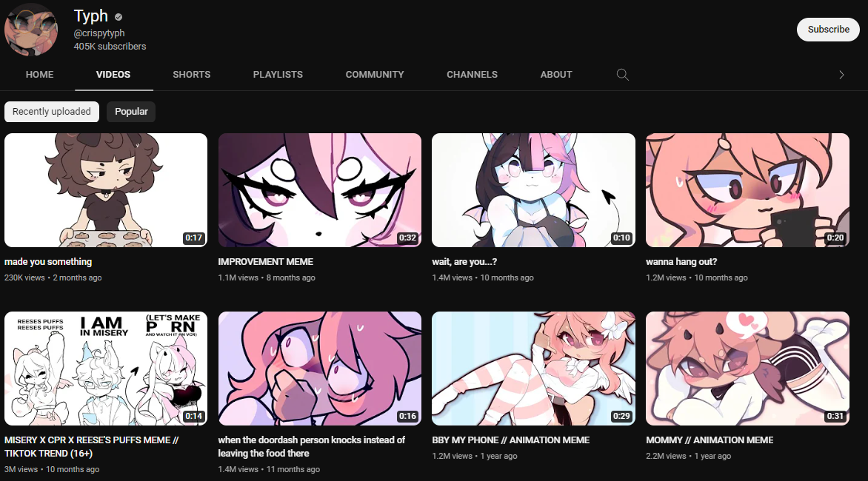
Task: Subscribe to the Typh channel
Action: [828, 30]
